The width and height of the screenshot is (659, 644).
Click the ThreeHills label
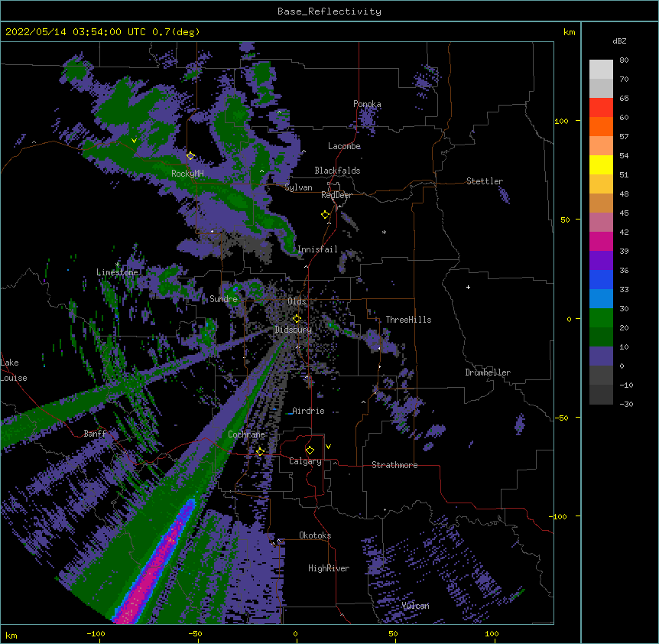point(408,320)
